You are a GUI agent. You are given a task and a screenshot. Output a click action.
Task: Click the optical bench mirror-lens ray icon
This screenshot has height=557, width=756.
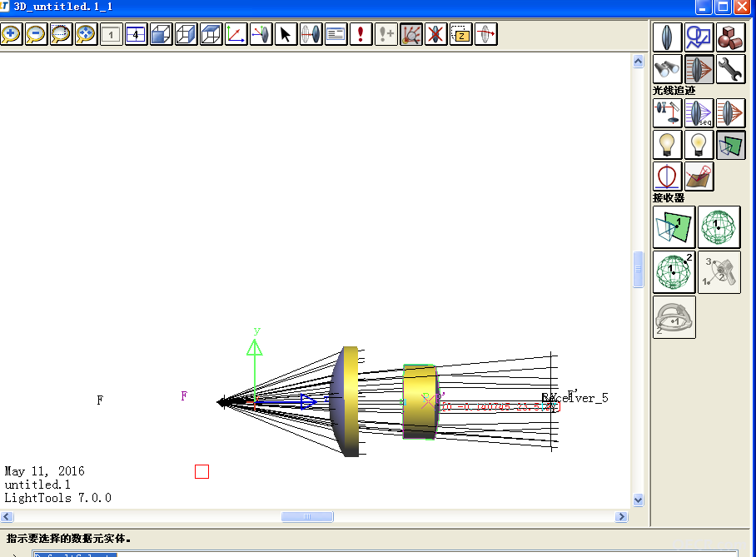tap(667, 113)
